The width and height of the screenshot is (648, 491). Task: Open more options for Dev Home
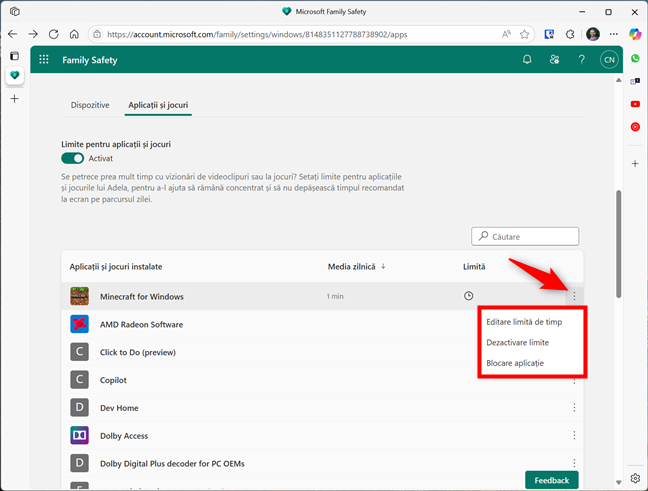(x=574, y=408)
